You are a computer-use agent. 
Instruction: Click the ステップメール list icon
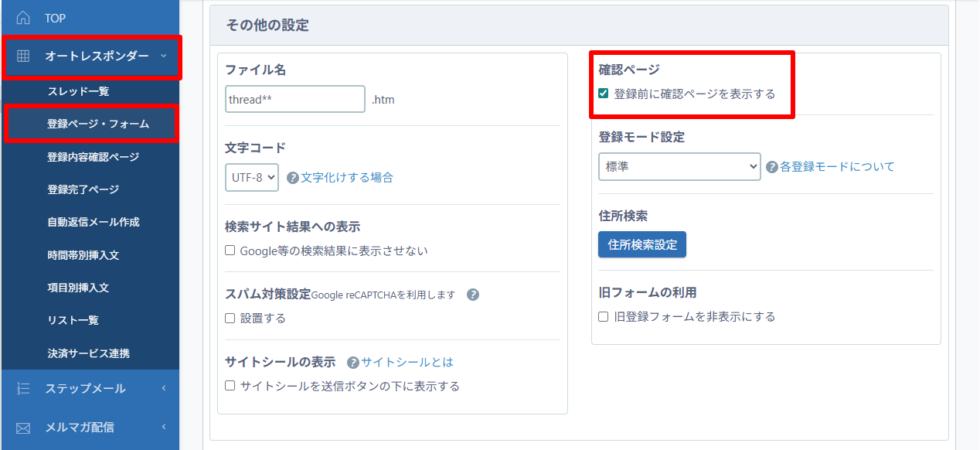tap(23, 388)
